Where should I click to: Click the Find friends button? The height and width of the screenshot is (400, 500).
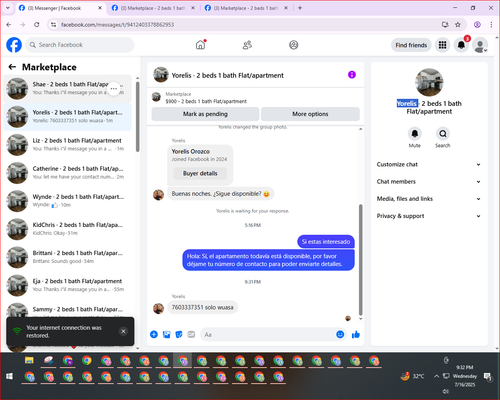coord(411,45)
